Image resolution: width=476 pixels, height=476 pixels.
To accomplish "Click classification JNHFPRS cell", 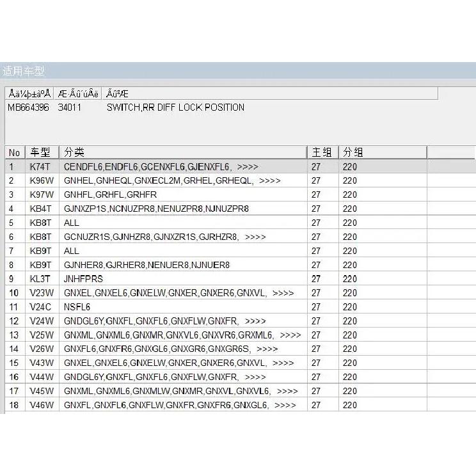I will tap(183, 279).
